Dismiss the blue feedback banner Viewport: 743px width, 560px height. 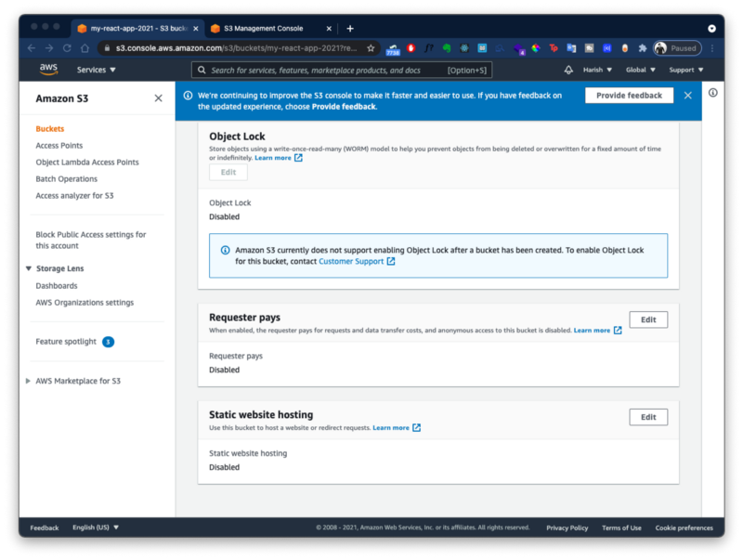coord(687,96)
